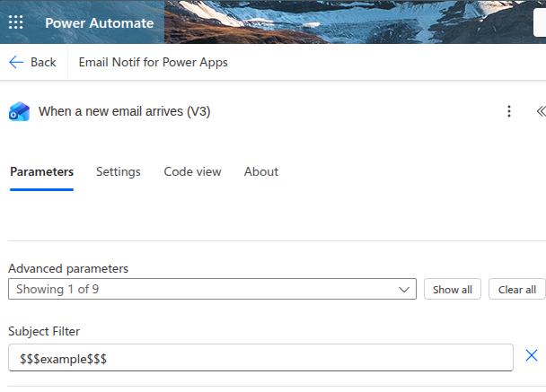Open the Settings tab
Viewport: 546px width, 392px height.
119,171
